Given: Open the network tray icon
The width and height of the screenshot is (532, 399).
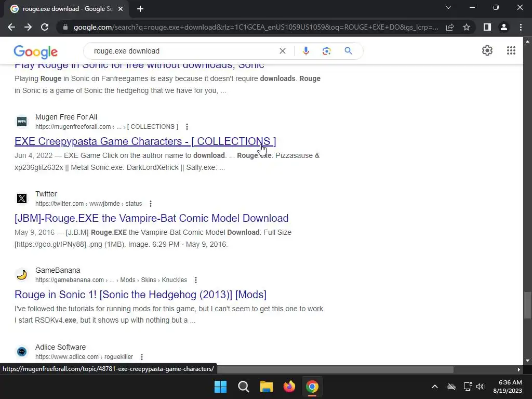Looking at the screenshot, I should tap(468, 387).
